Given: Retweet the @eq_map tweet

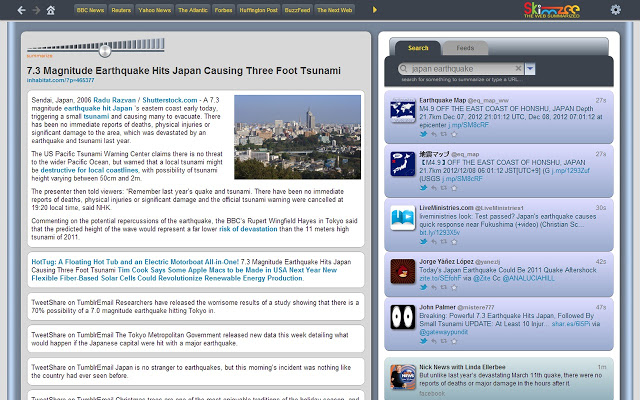Looking at the screenshot, I should click(x=444, y=188).
